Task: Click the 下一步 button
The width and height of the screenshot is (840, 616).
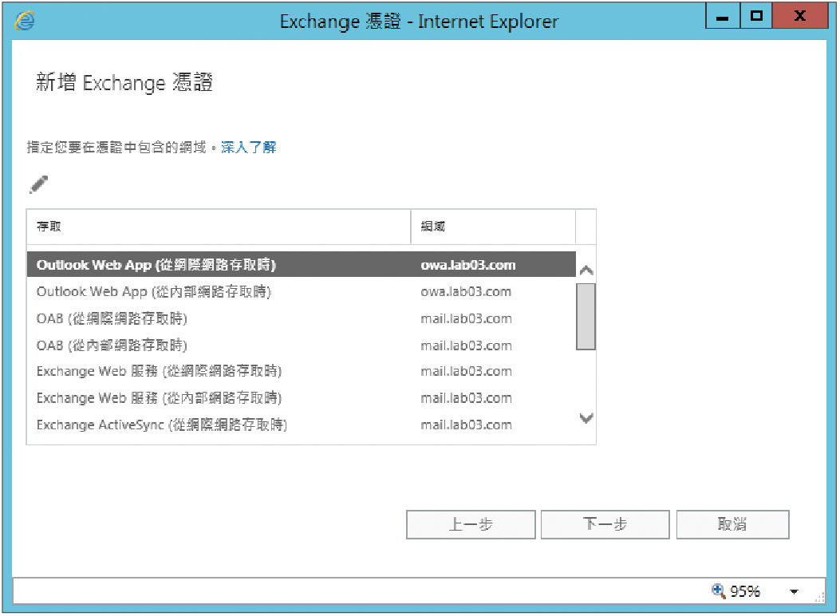Action: click(x=605, y=524)
